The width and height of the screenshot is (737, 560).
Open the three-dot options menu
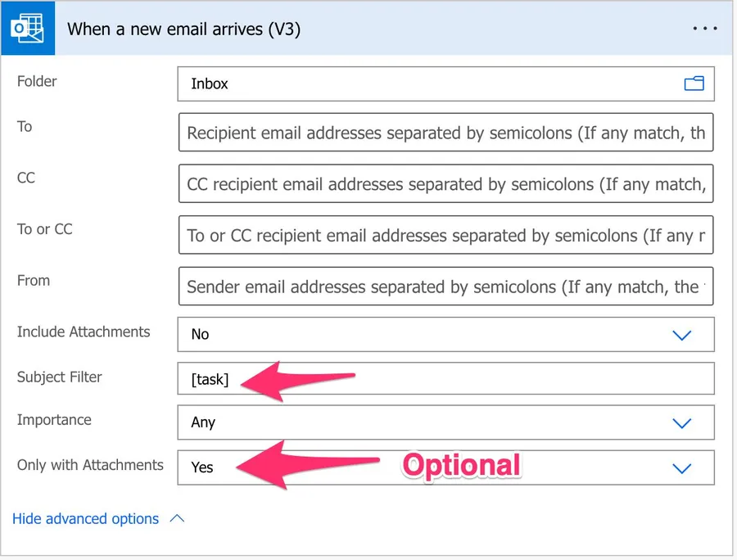point(704,29)
